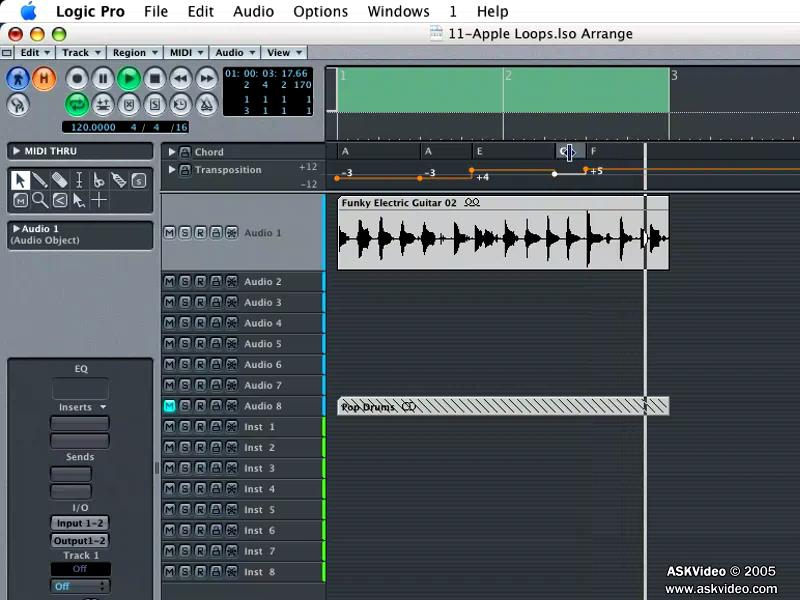
Task: Click the metronome button in the transport
Action: click(x=207, y=105)
